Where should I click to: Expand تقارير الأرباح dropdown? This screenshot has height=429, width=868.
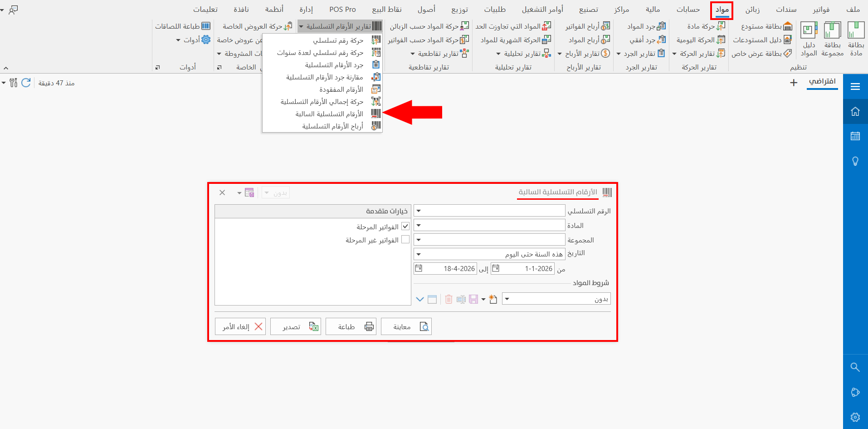click(583, 54)
